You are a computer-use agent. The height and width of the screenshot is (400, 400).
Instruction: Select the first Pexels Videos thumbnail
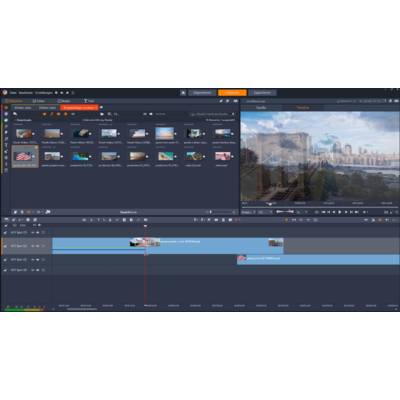(24, 133)
